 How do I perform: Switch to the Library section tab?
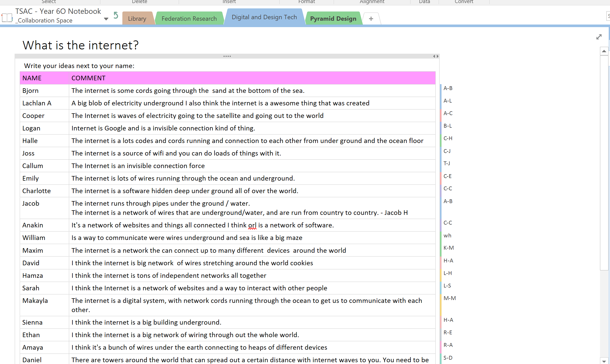tap(137, 18)
